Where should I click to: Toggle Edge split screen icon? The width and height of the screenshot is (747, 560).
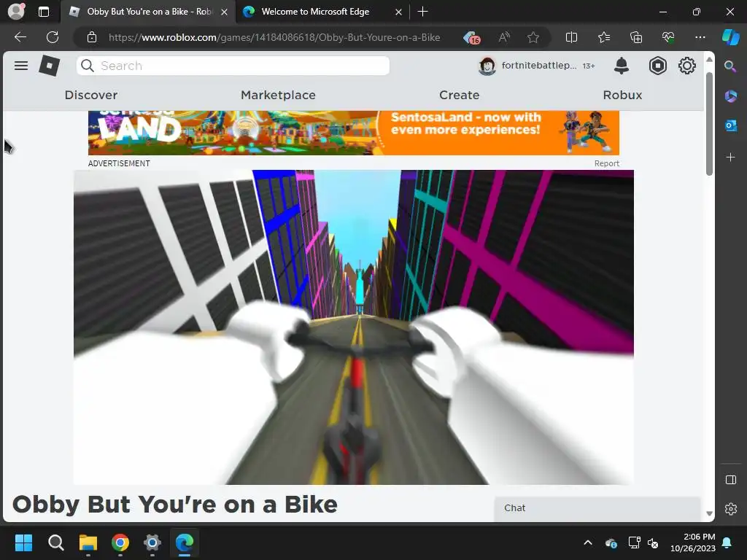(x=571, y=37)
